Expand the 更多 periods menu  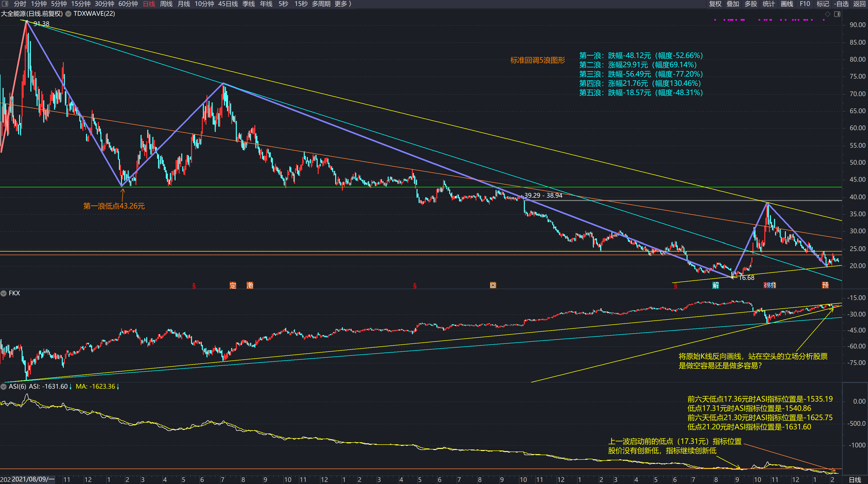tap(343, 4)
